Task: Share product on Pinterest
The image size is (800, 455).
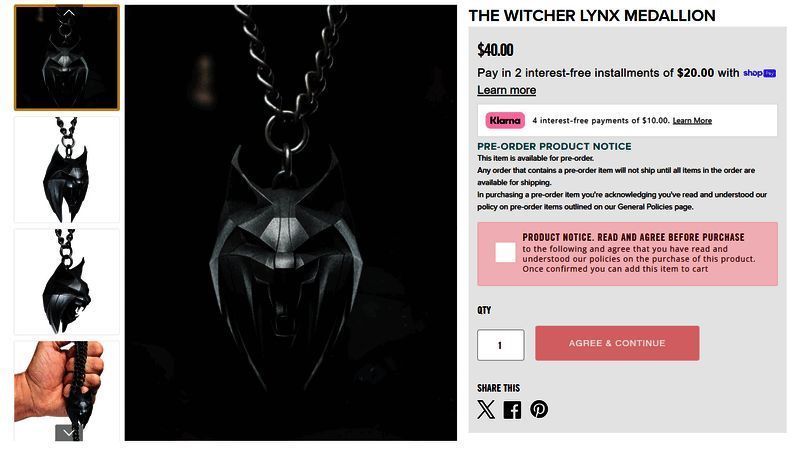Action: pos(539,409)
